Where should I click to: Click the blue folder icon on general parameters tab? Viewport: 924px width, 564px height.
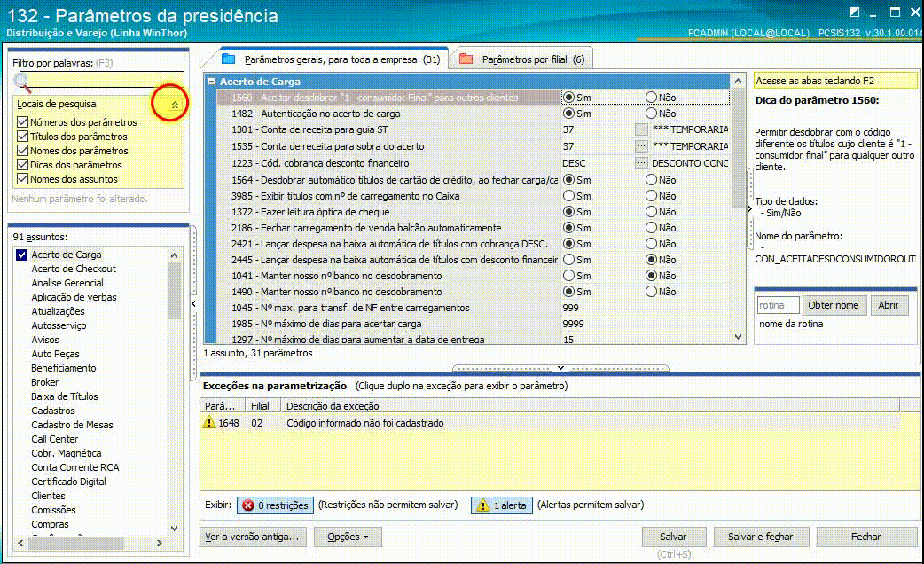229,59
